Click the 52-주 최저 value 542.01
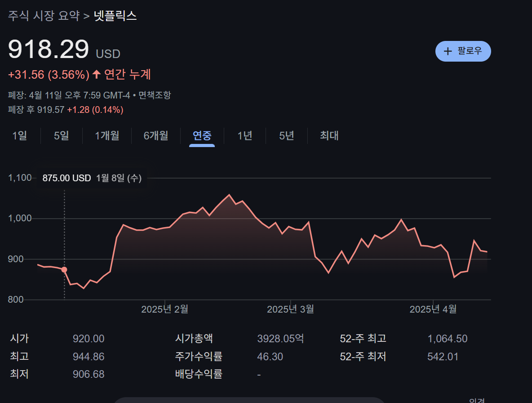The image size is (532, 403). click(443, 357)
